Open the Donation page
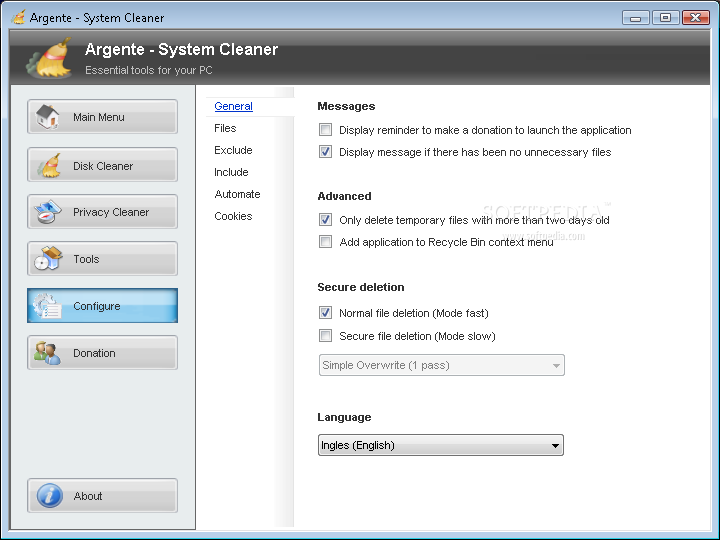 102,353
